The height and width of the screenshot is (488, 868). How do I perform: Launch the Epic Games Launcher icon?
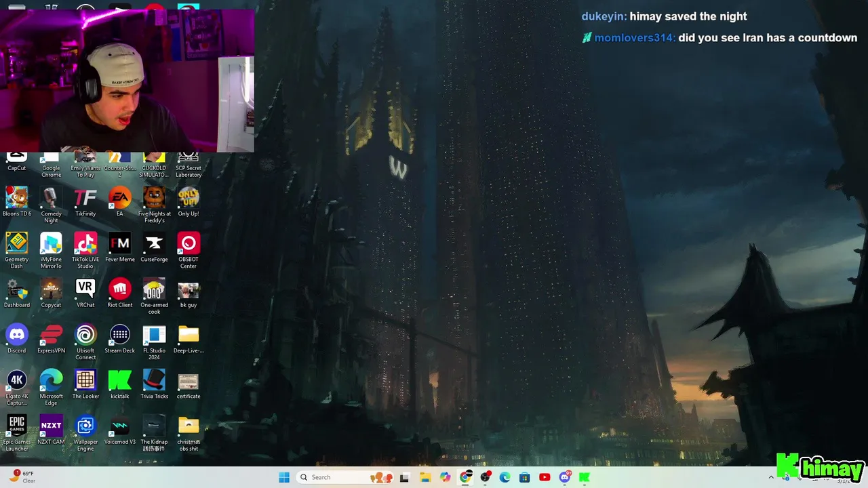[17, 433]
